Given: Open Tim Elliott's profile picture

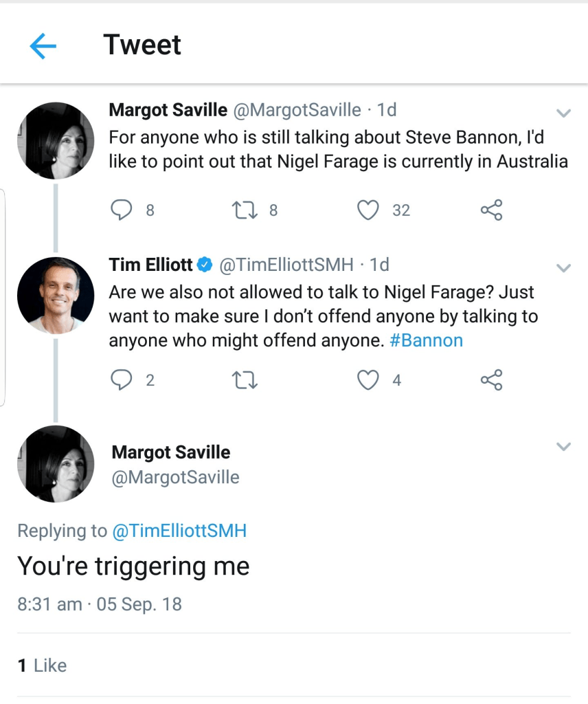Looking at the screenshot, I should coord(55,296).
